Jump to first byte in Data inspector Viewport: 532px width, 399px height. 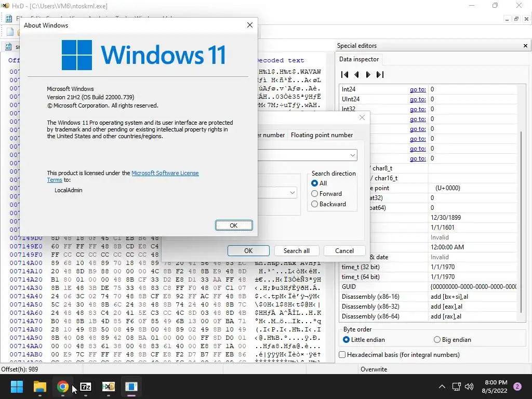click(344, 75)
